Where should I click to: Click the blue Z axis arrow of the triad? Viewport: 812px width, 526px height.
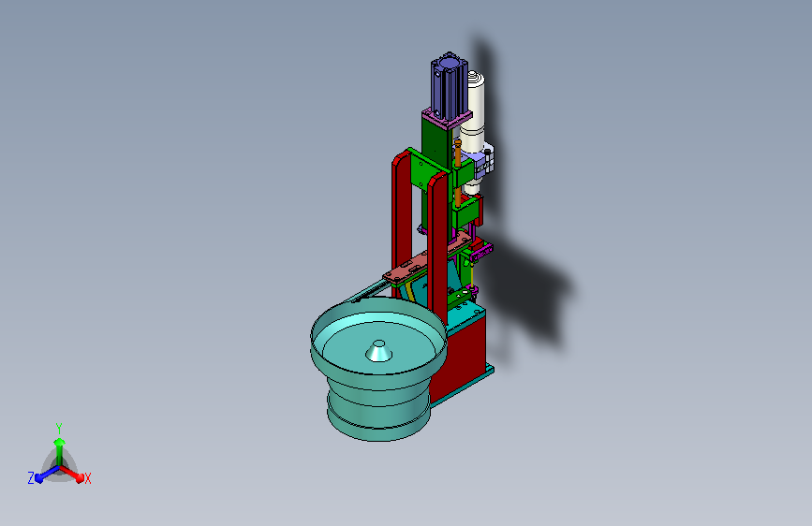(46, 474)
